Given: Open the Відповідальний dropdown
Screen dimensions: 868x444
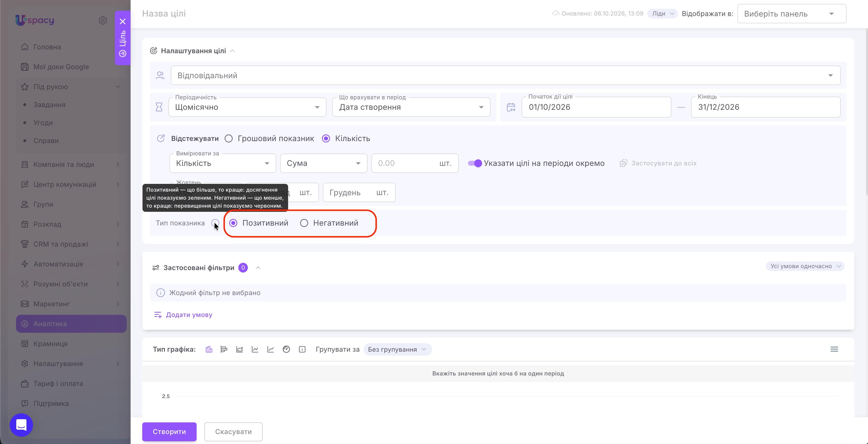Looking at the screenshot, I should (505, 76).
